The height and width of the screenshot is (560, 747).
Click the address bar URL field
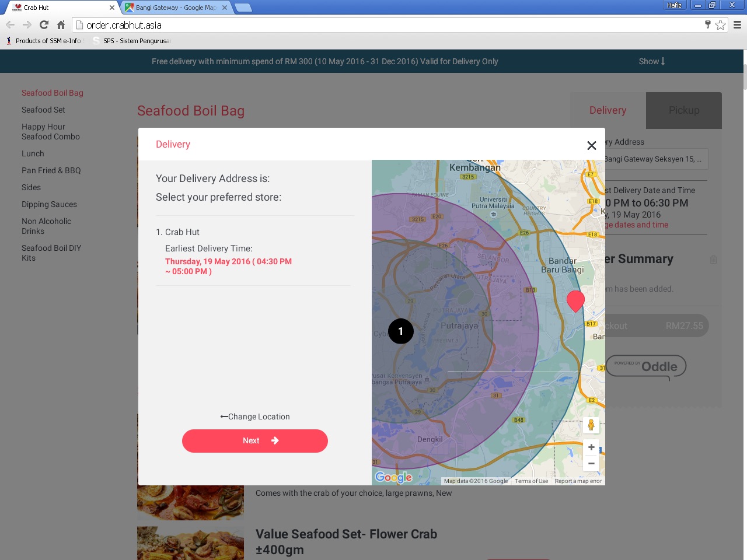(385, 25)
